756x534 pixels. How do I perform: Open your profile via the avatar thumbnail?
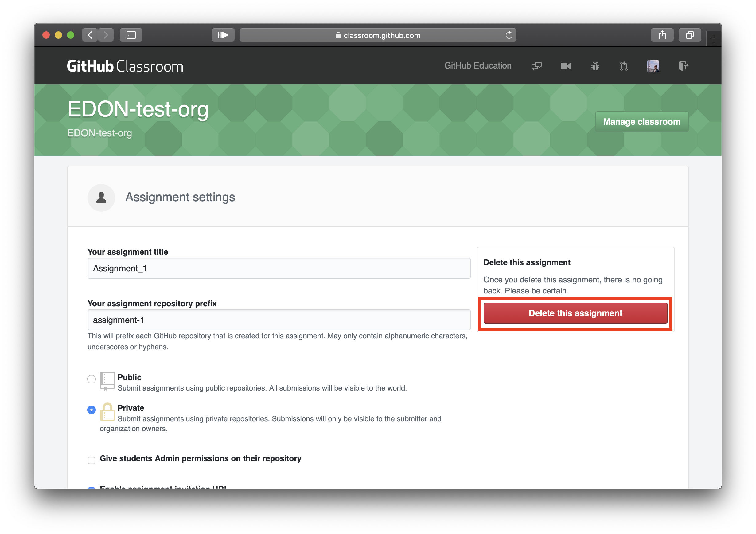click(x=653, y=65)
